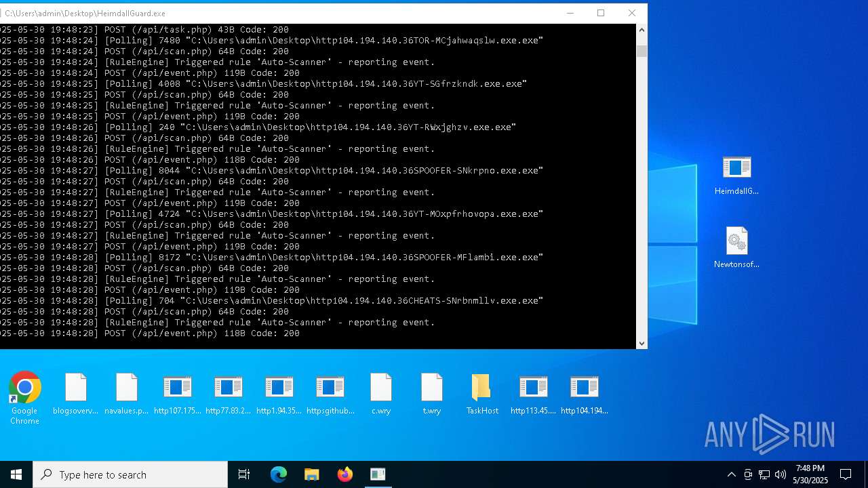Click log line with CHEATS-SNrbnmllv.exe.exe path
This screenshot has width=868, height=488.
(x=272, y=301)
